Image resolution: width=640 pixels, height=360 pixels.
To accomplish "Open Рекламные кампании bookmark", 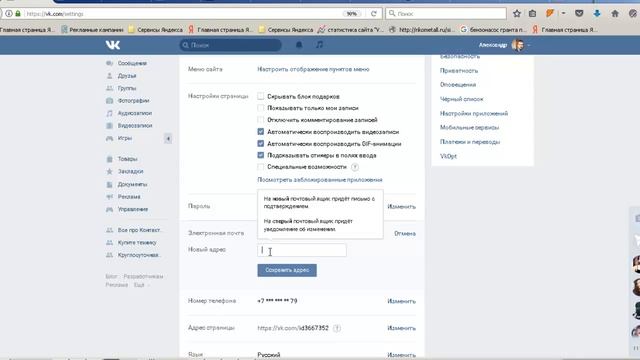I will tap(92, 30).
